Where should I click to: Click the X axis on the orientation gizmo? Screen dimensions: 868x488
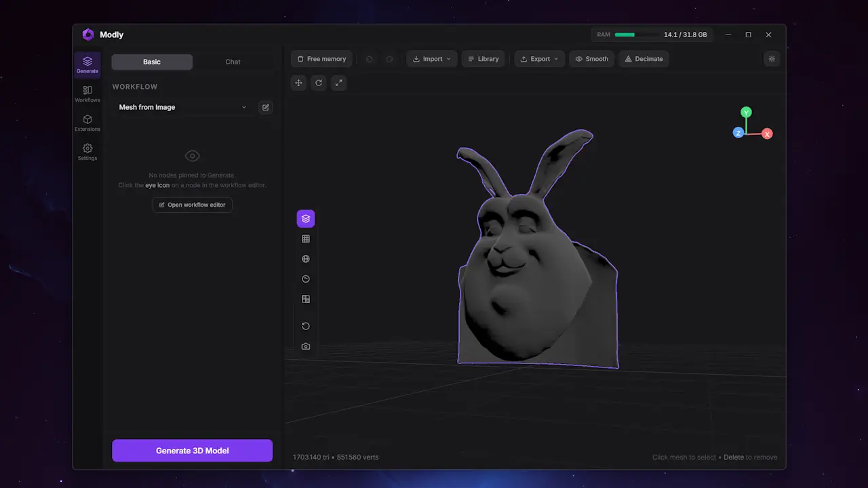pos(767,134)
